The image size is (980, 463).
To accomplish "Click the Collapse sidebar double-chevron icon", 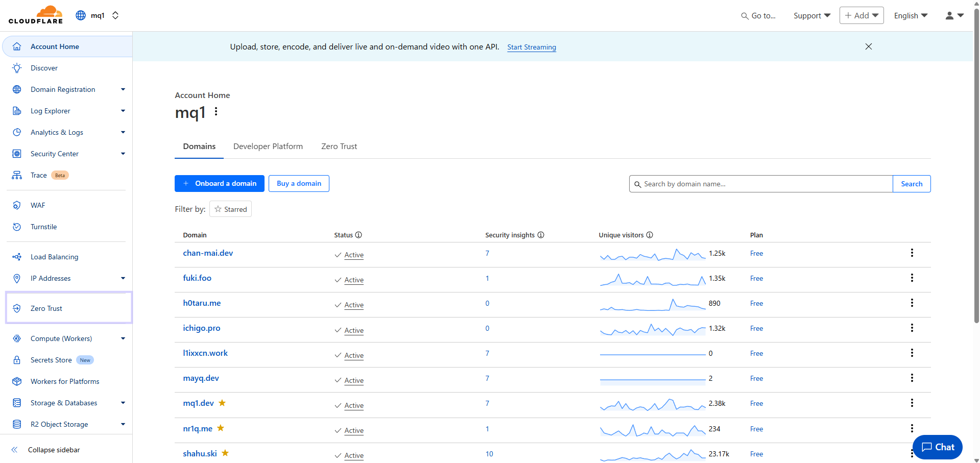I will click(14, 450).
